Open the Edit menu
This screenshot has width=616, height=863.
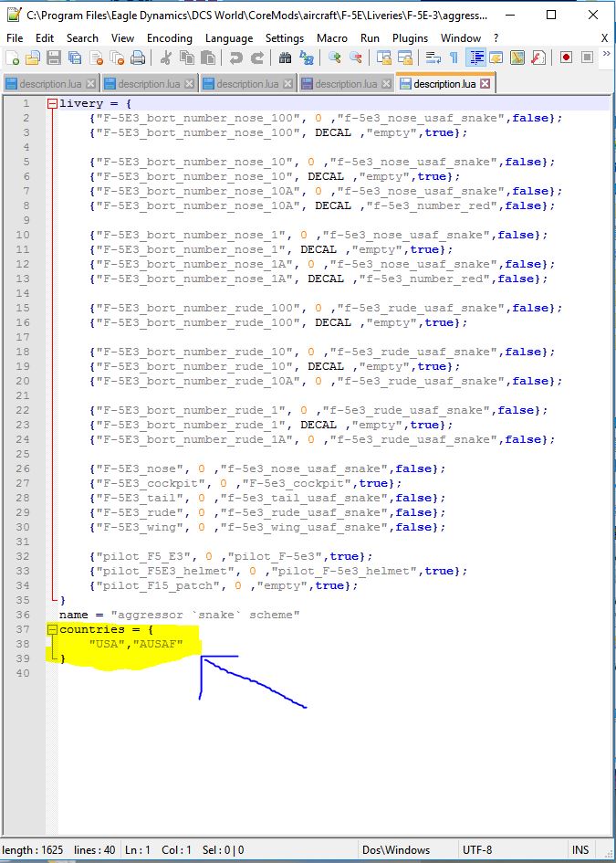pyautogui.click(x=45, y=38)
